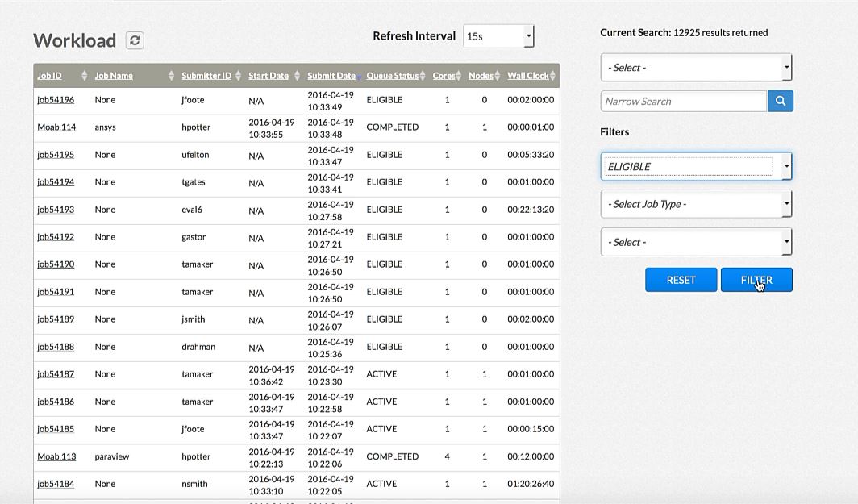
Task: Click the Cores column header
Action: [x=444, y=76]
